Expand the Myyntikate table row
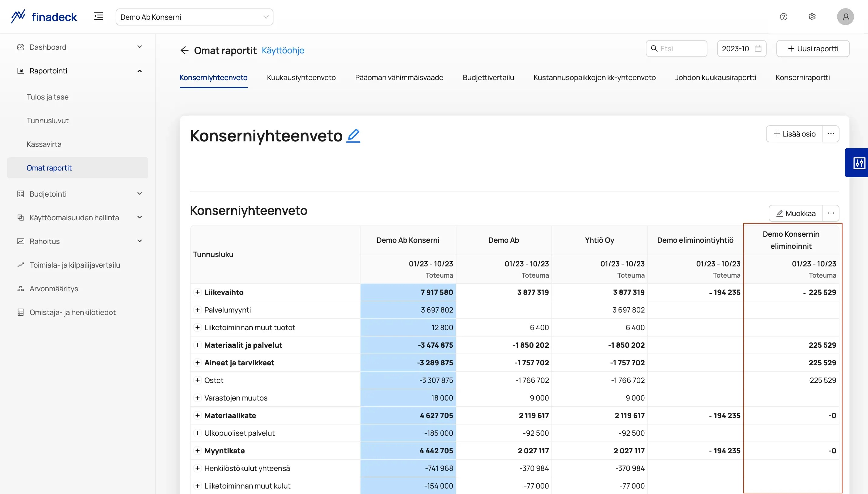 point(198,451)
